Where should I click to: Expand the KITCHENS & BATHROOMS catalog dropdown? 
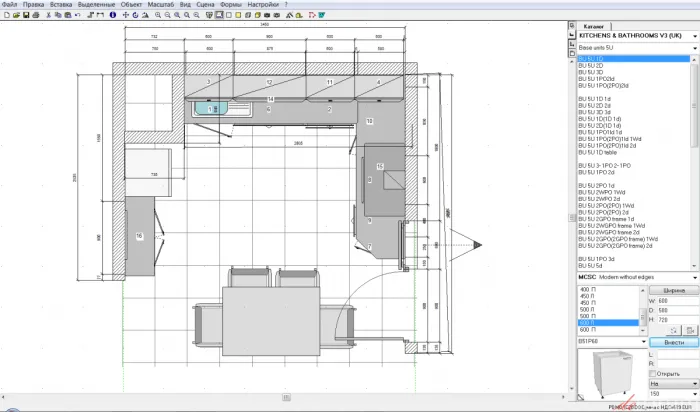694,37
